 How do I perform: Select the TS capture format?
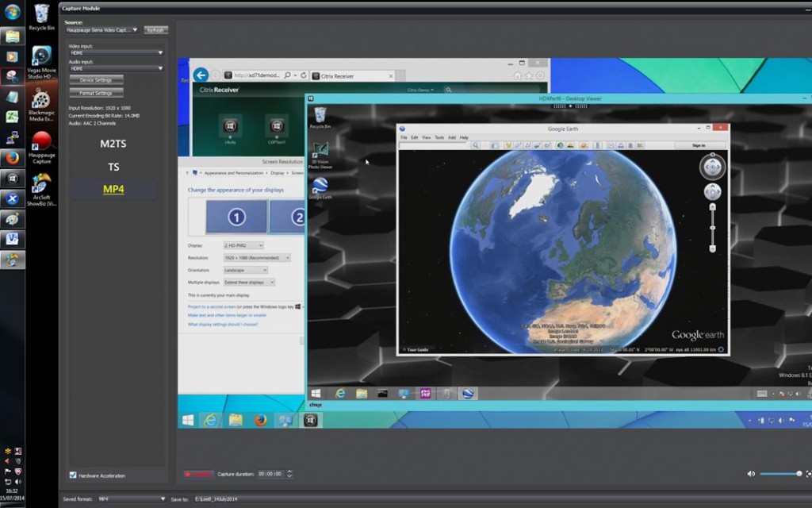click(x=113, y=167)
